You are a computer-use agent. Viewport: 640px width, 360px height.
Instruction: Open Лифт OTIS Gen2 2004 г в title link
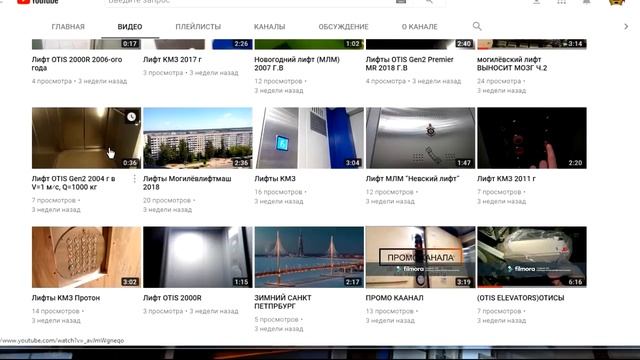tap(73, 183)
